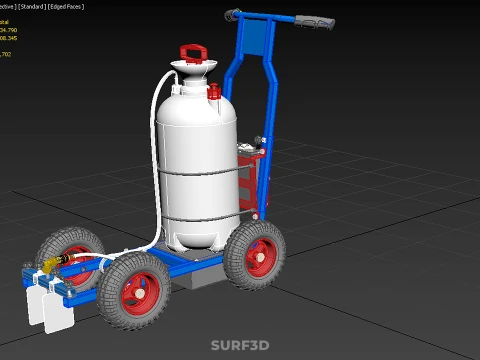Open the [Standard] viewport shading menu
480x360 pixels.
(x=32, y=7)
